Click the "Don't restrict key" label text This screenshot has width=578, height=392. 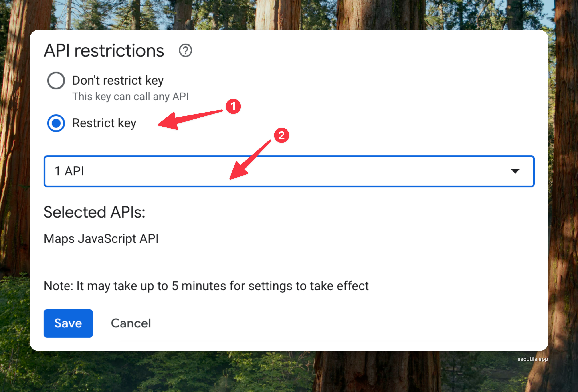pos(118,80)
